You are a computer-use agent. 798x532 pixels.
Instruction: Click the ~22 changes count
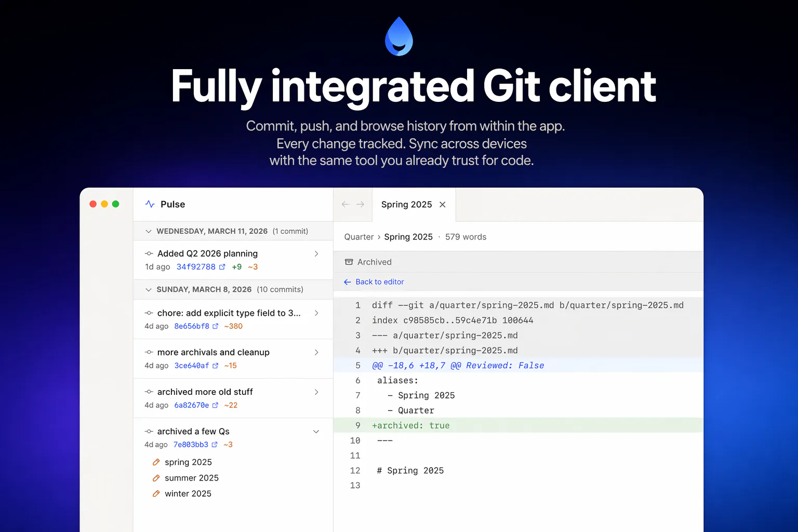231,405
